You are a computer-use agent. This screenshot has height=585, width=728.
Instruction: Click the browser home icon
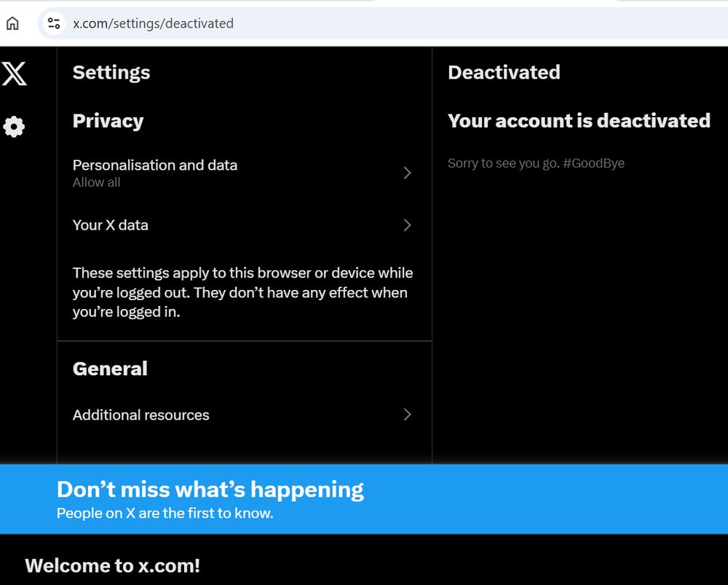(12, 23)
